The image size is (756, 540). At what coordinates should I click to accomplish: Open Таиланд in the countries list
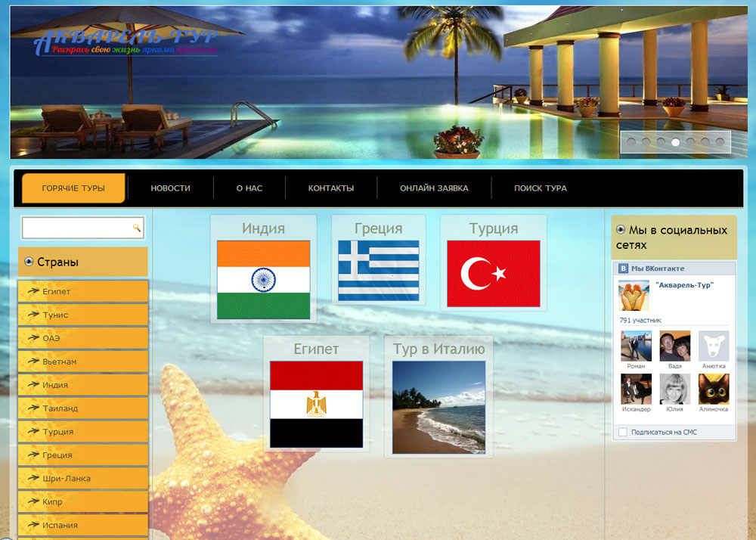click(83, 408)
